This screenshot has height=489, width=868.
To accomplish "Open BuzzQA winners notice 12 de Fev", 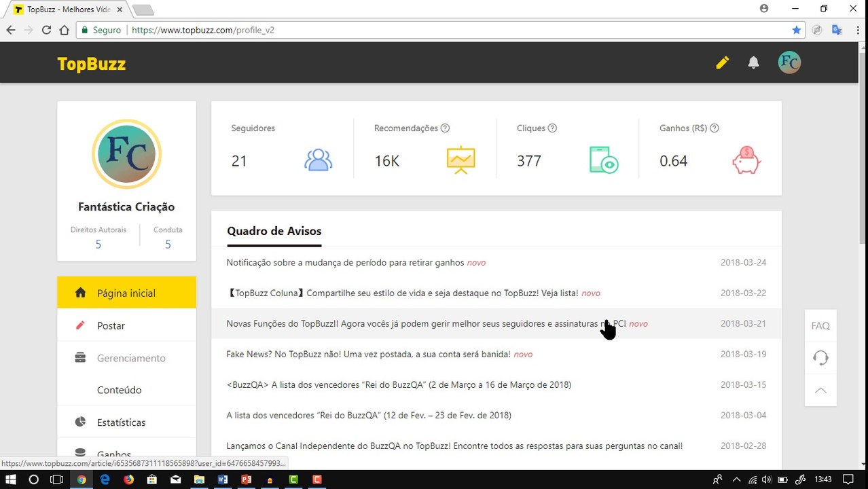I will (369, 415).
